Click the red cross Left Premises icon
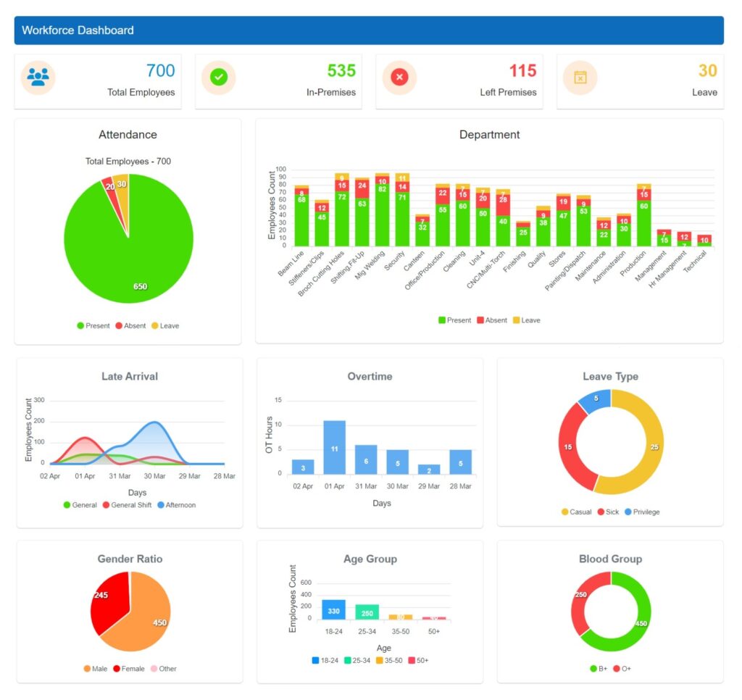742x700 pixels. pos(399,75)
